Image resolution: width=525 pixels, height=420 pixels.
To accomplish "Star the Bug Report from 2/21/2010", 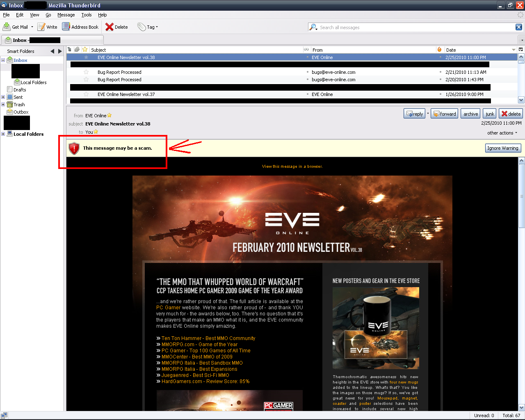I will click(x=86, y=72).
